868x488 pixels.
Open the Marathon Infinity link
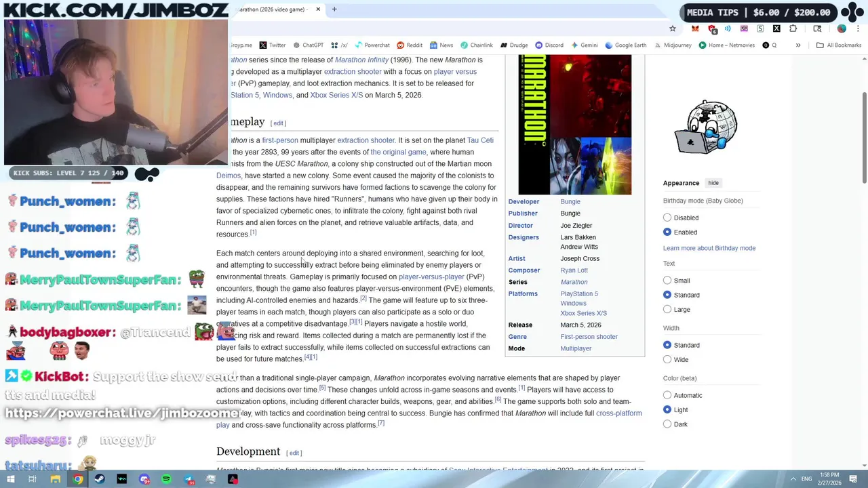(x=361, y=60)
